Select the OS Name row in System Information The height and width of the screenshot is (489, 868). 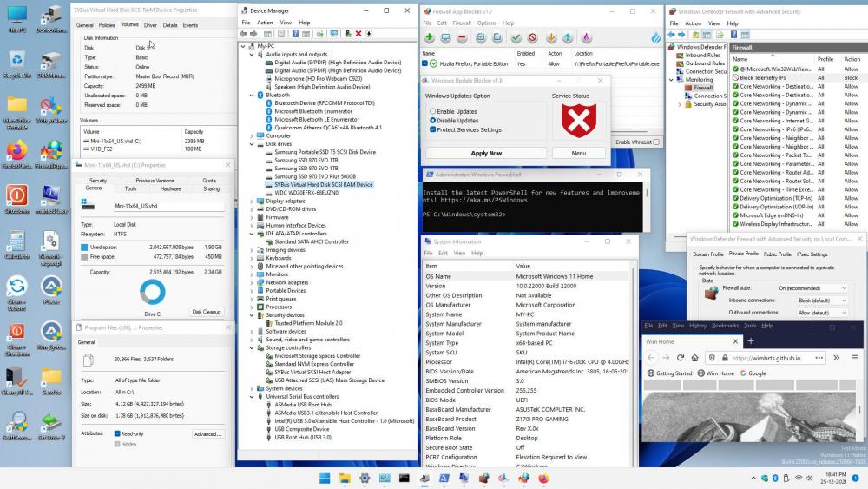526,276
